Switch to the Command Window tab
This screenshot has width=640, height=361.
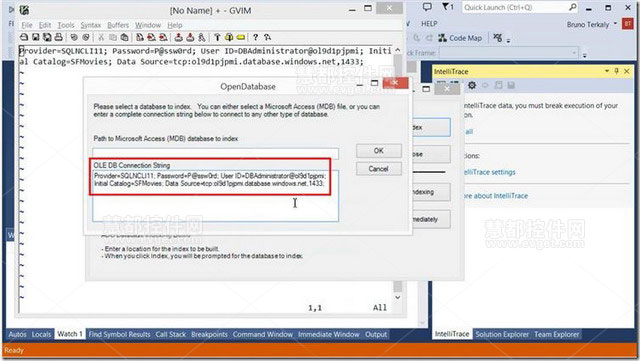262,334
